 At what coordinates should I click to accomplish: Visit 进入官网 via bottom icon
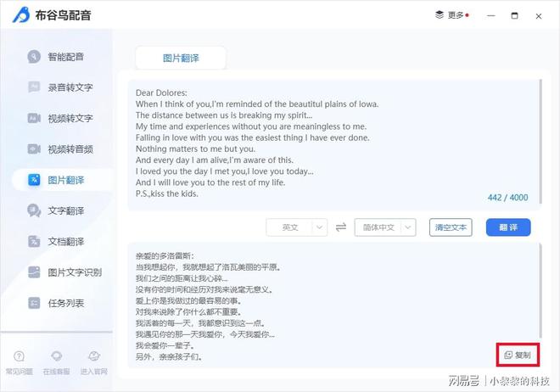click(x=94, y=356)
